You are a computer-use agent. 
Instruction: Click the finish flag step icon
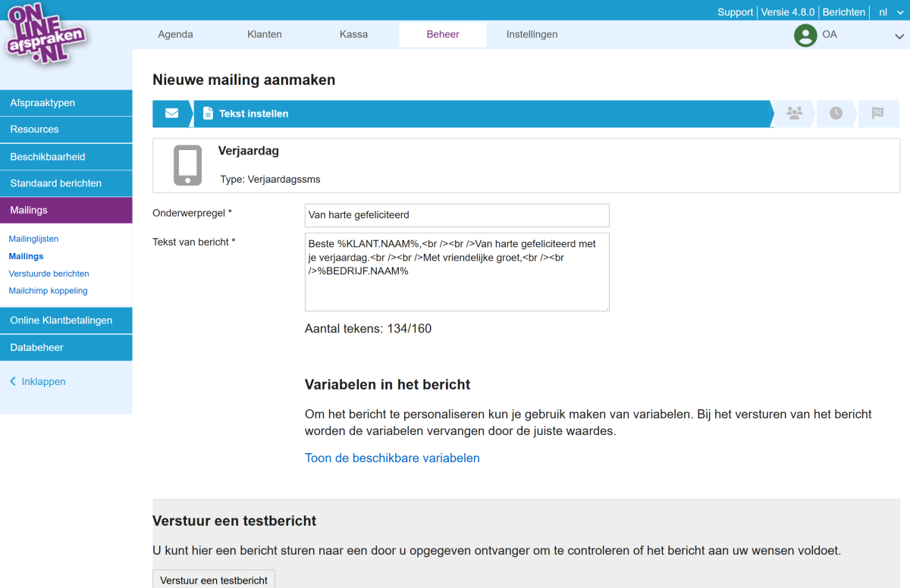pos(877,113)
